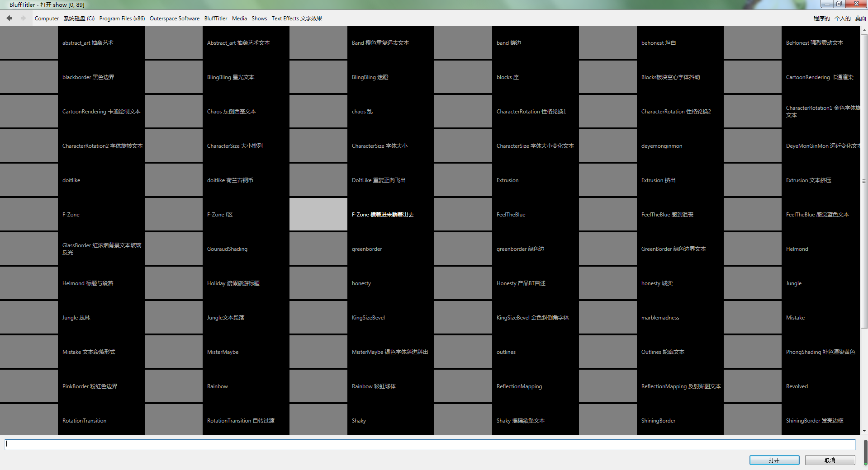Click the Rainbow 彩虹球体 entry
The width and height of the screenshot is (868, 470).
(374, 386)
